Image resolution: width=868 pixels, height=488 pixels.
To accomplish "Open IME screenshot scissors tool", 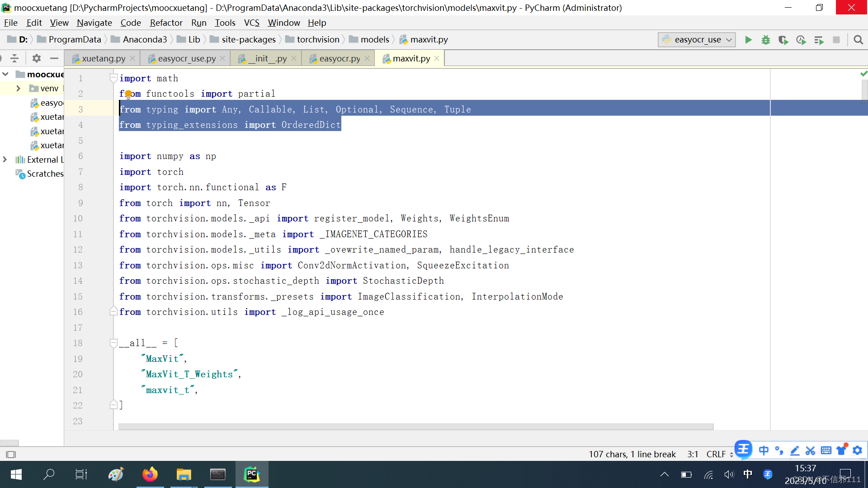I will 810,450.
